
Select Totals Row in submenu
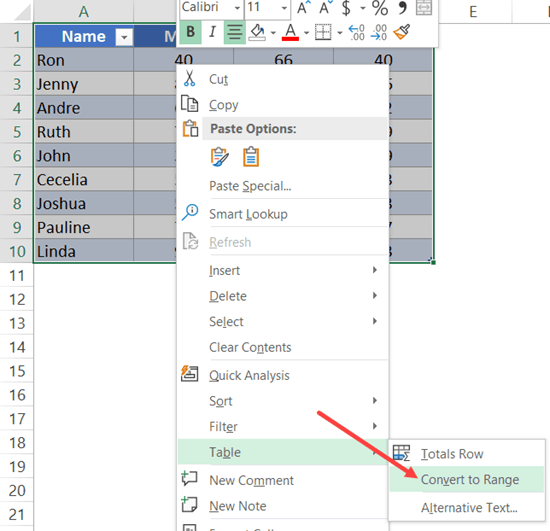pos(467,454)
